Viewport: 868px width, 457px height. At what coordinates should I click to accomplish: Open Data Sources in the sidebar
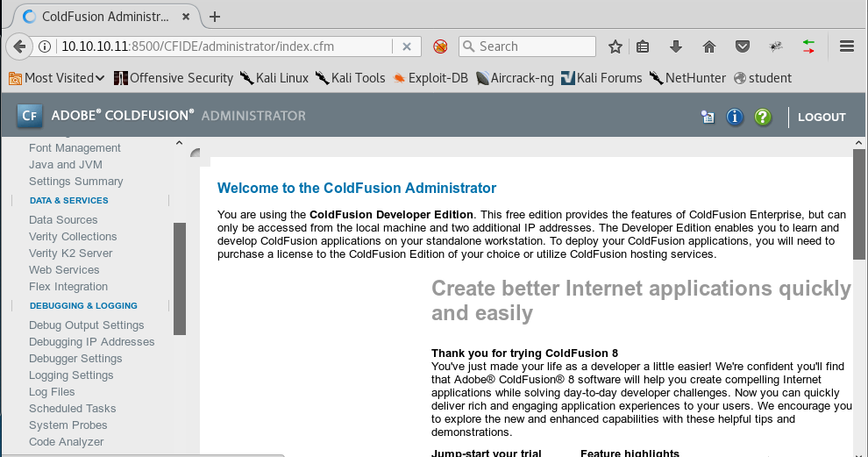(63, 220)
